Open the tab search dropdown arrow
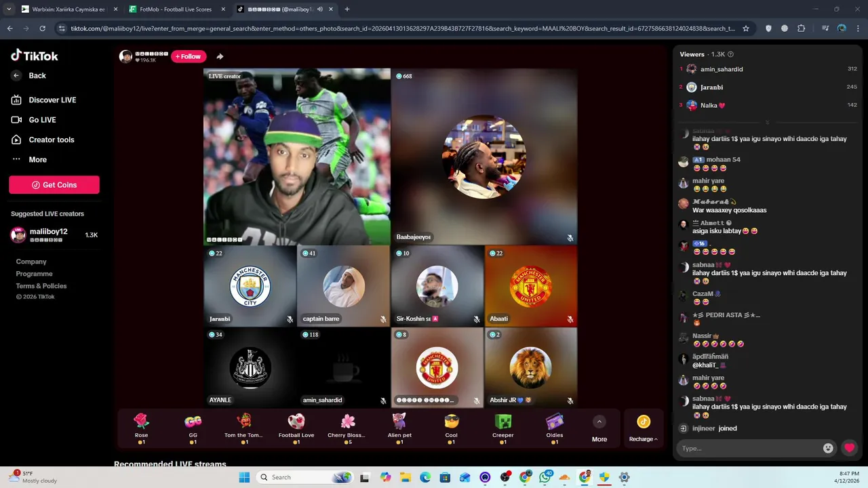The image size is (868, 488). click(9, 9)
